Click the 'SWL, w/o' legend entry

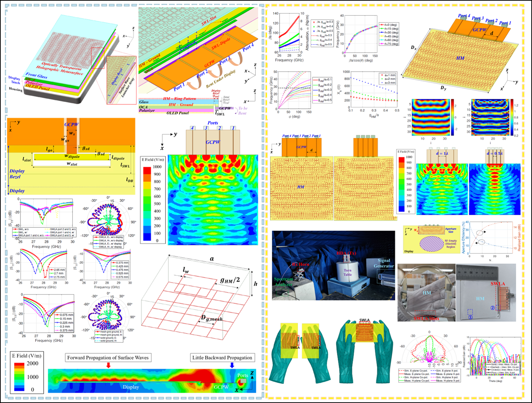[x=21, y=229]
